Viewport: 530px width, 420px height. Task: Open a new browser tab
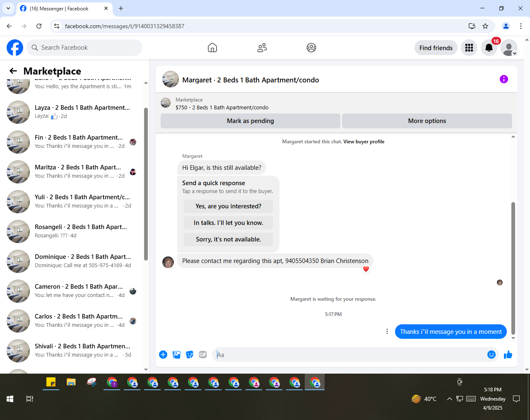tap(121, 8)
